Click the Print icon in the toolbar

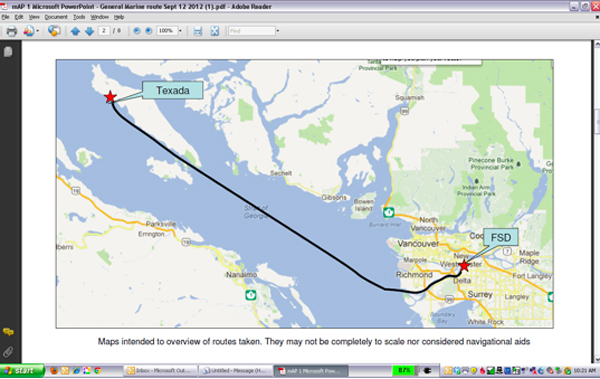(x=12, y=31)
